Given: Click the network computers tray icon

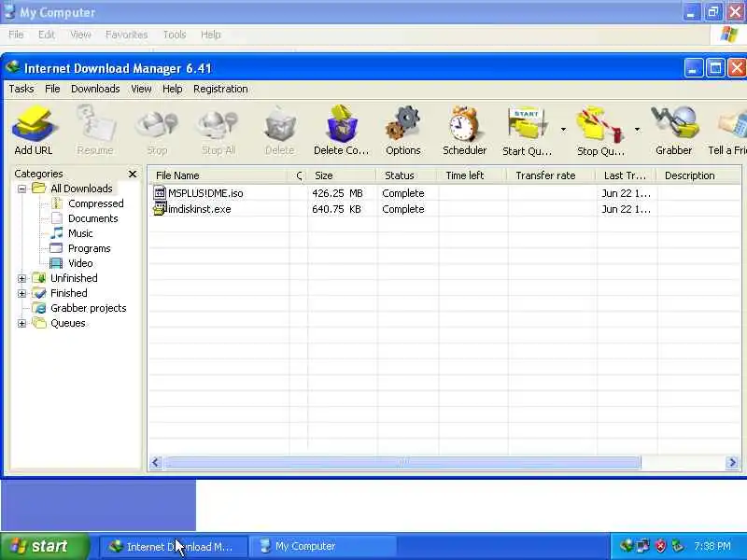Looking at the screenshot, I should [643, 546].
